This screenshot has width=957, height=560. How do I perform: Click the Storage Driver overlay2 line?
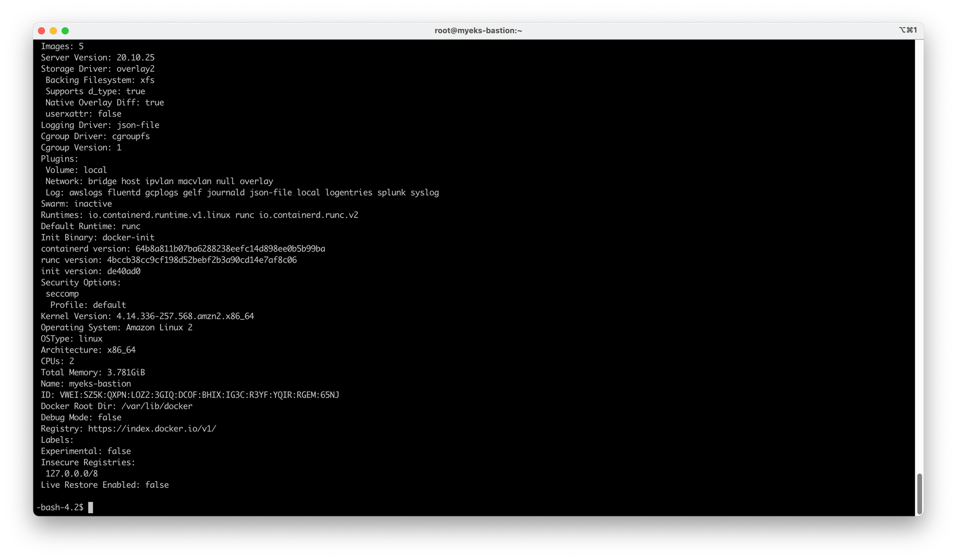coord(98,69)
